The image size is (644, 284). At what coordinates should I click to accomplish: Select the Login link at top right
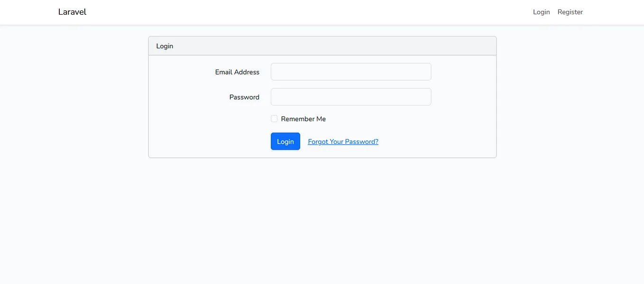(x=541, y=12)
